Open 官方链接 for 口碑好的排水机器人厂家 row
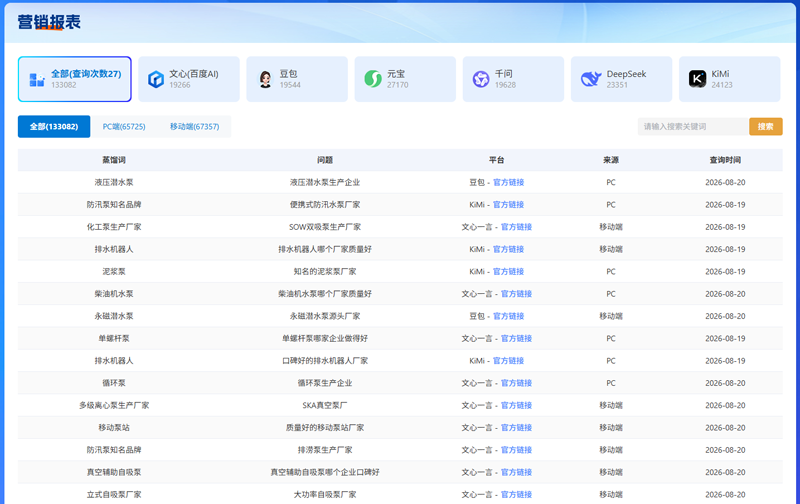Image resolution: width=800 pixels, height=504 pixels. point(508,361)
